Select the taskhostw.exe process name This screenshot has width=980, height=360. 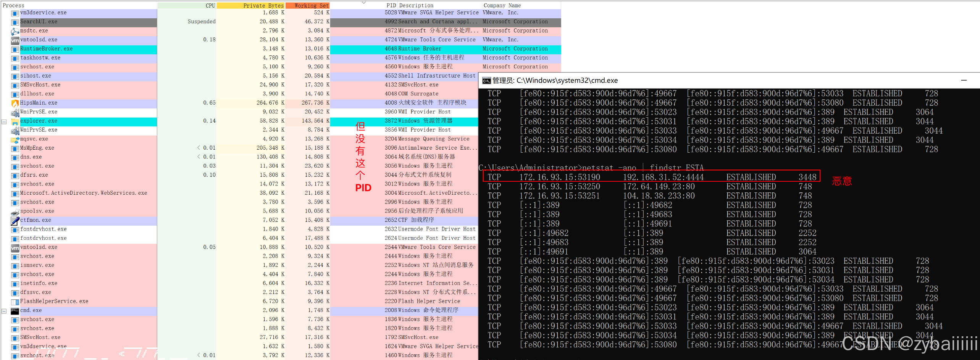(x=40, y=58)
